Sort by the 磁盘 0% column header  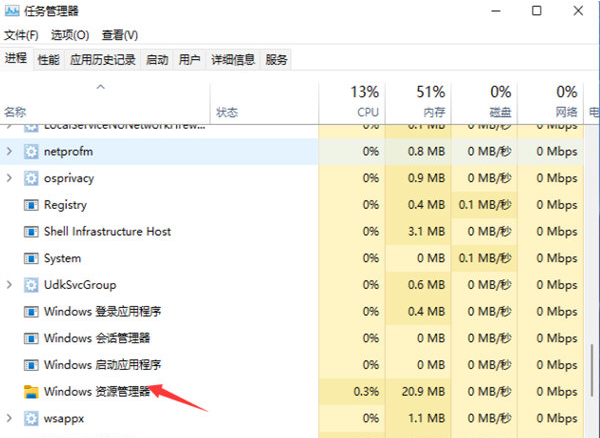[484, 102]
